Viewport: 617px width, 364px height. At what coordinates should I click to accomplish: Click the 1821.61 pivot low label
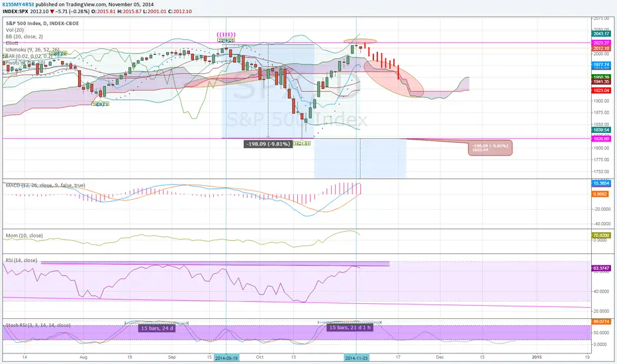coord(302,144)
